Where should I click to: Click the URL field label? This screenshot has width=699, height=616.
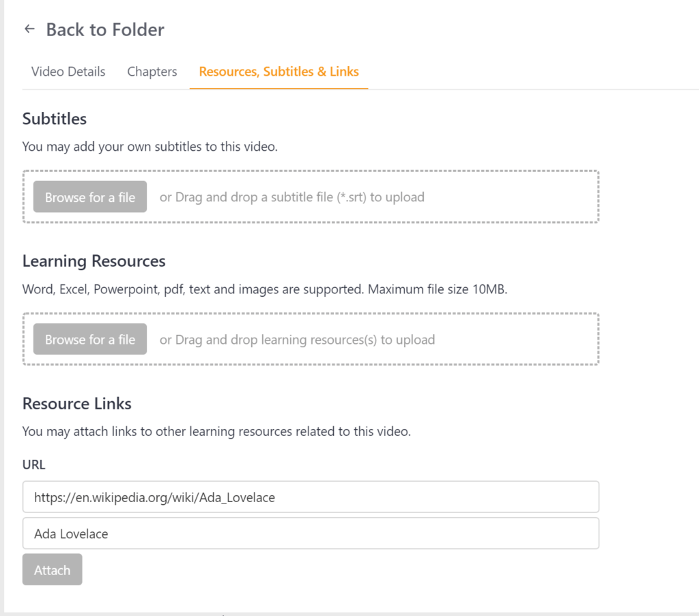(x=33, y=465)
